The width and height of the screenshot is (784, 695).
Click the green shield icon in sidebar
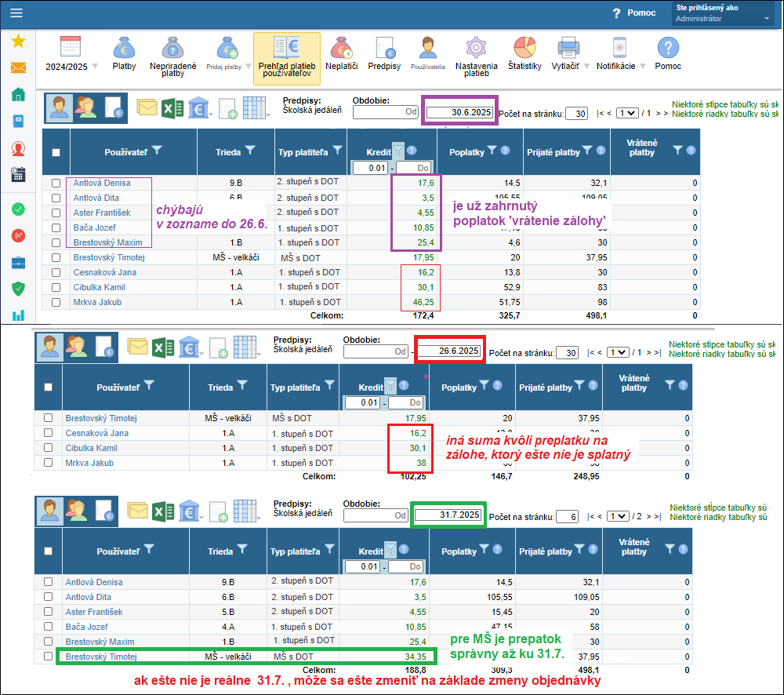18,289
